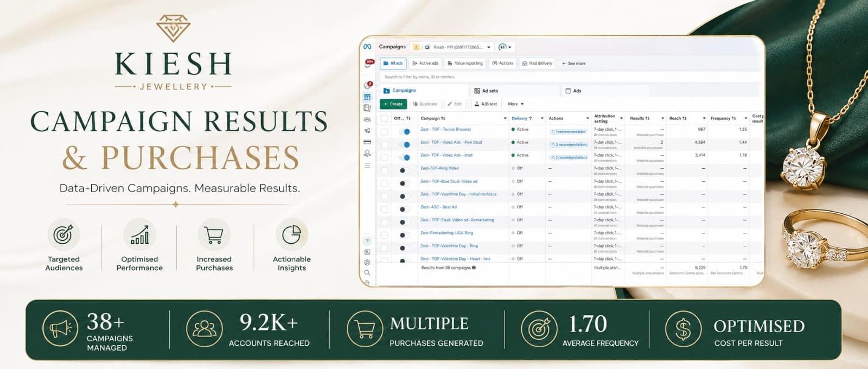This screenshot has height=369, width=868.
Task: Switch to the Ads tab
Action: (x=605, y=91)
